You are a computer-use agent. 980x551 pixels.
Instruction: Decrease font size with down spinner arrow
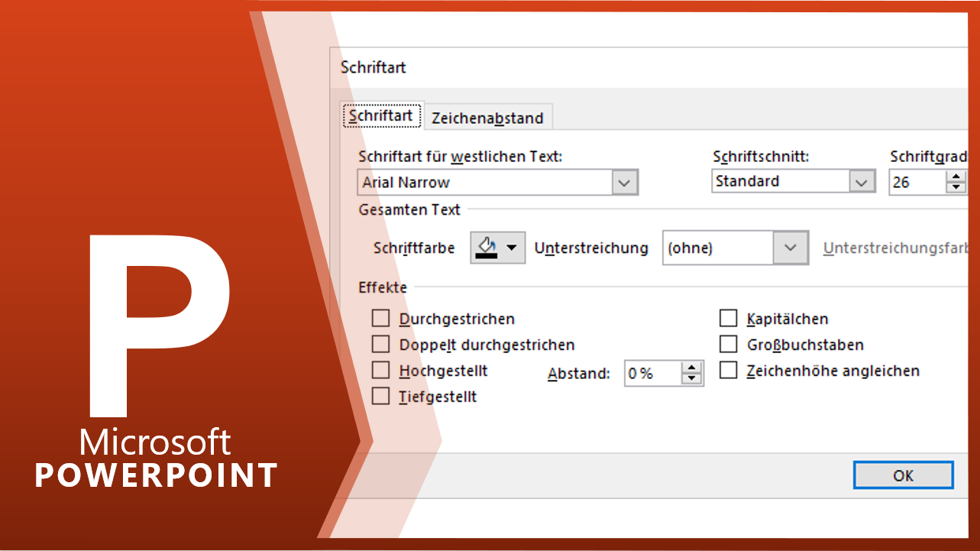(x=956, y=188)
